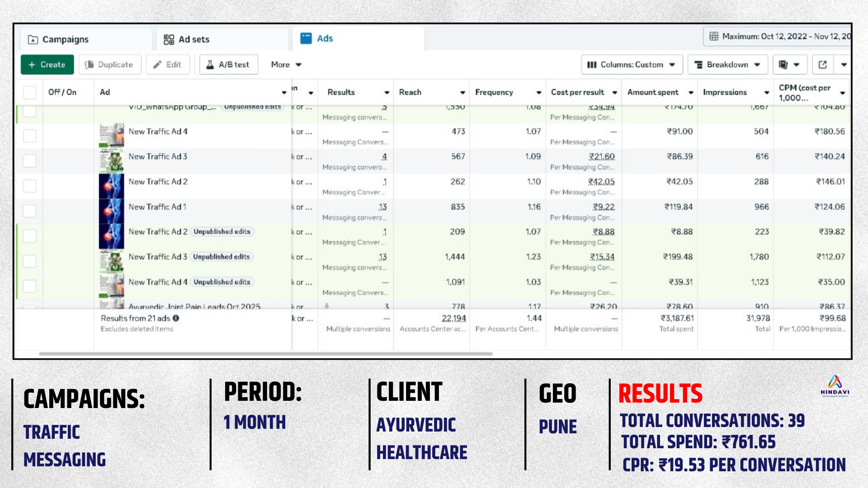This screenshot has width=868, height=488.
Task: Click the New Traffic Ad 3 thumbnail
Action: (x=111, y=161)
